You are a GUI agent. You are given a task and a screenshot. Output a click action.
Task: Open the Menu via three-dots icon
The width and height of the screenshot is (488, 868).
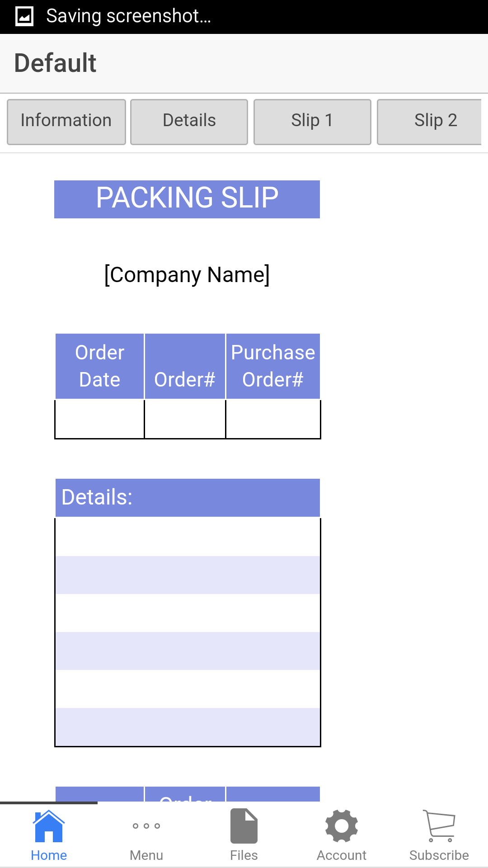click(146, 826)
